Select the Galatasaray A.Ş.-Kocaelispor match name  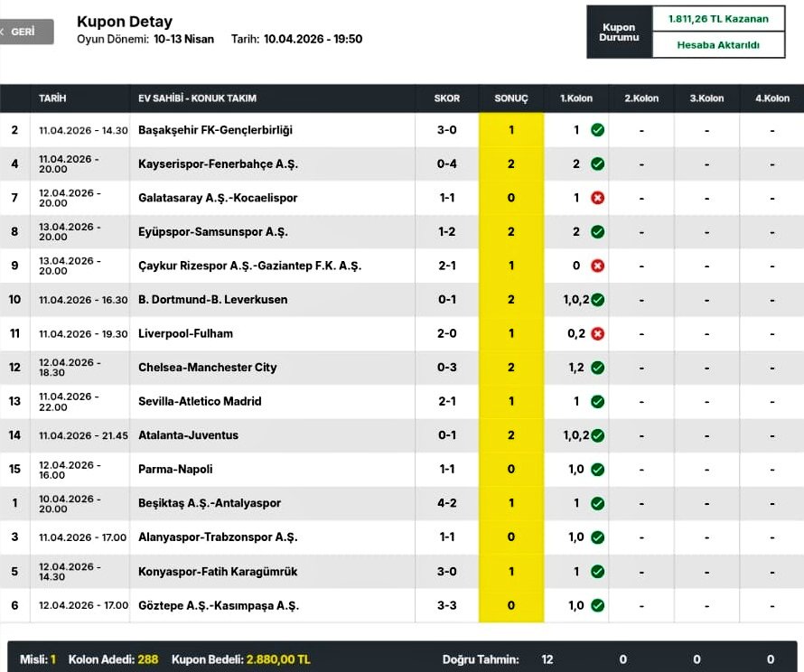218,198
